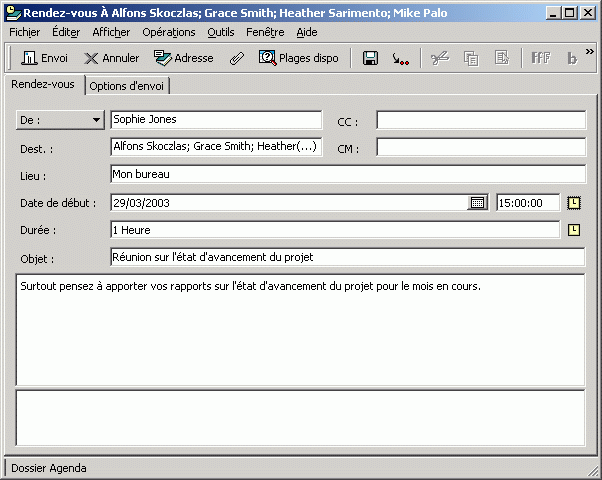Click the bold b icon
The height and width of the screenshot is (480, 602).
572,59
